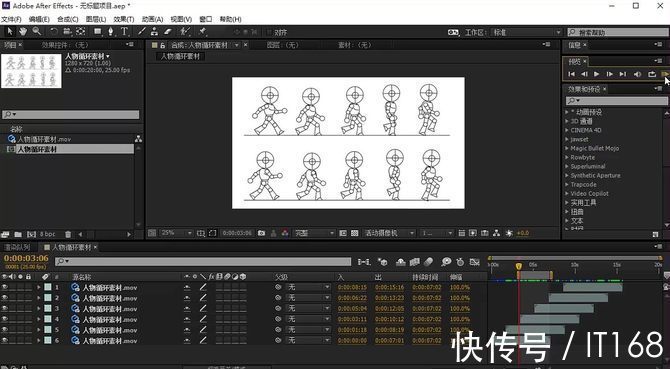Open the 文件(F) menu
The image size is (670, 369).
point(11,19)
